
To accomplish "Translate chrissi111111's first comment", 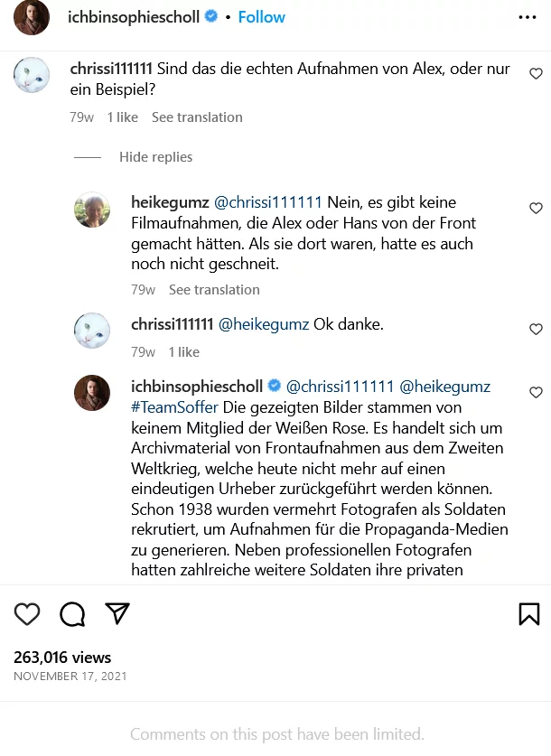I will (x=197, y=117).
